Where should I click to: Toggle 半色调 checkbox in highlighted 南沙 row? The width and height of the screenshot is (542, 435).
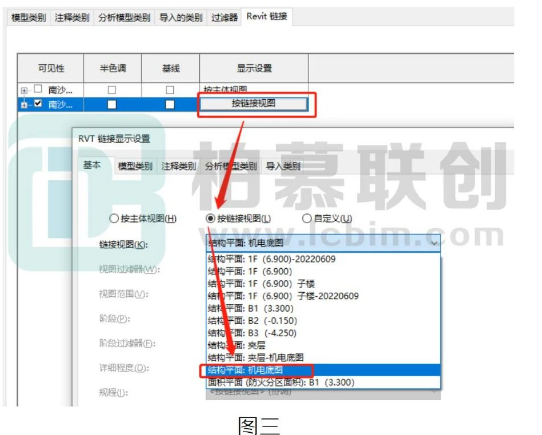click(x=112, y=104)
